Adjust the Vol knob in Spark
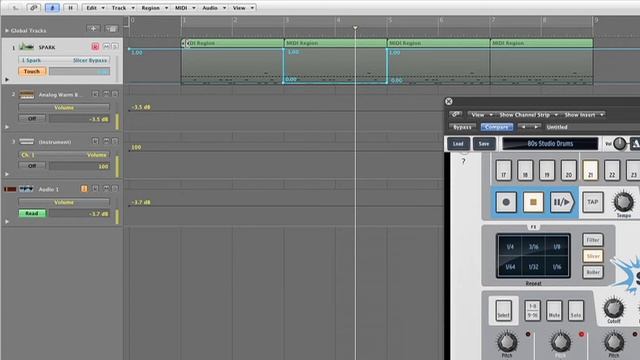 pos(620,144)
